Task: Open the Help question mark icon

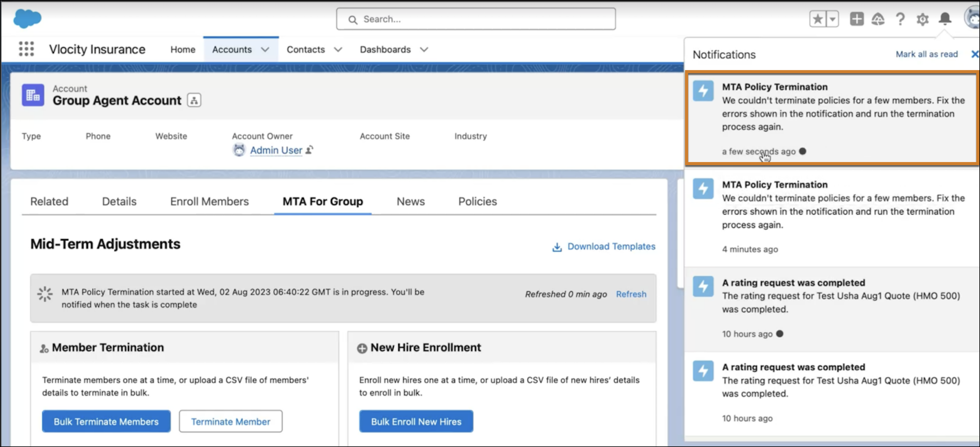Action: [x=900, y=19]
